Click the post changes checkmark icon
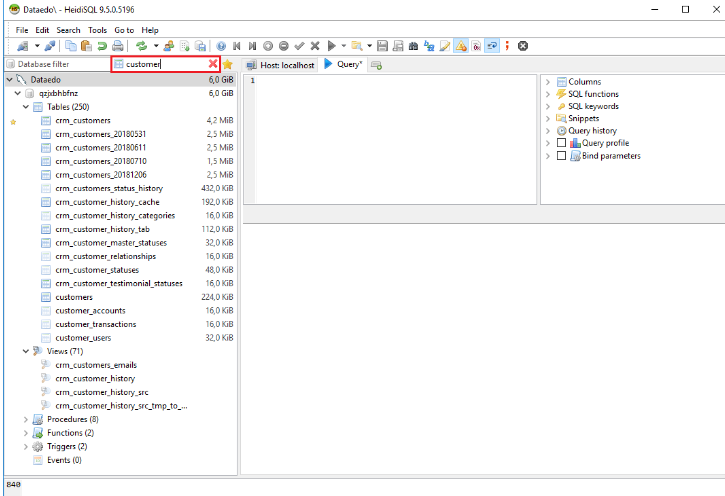The height and width of the screenshot is (496, 725). tap(300, 46)
